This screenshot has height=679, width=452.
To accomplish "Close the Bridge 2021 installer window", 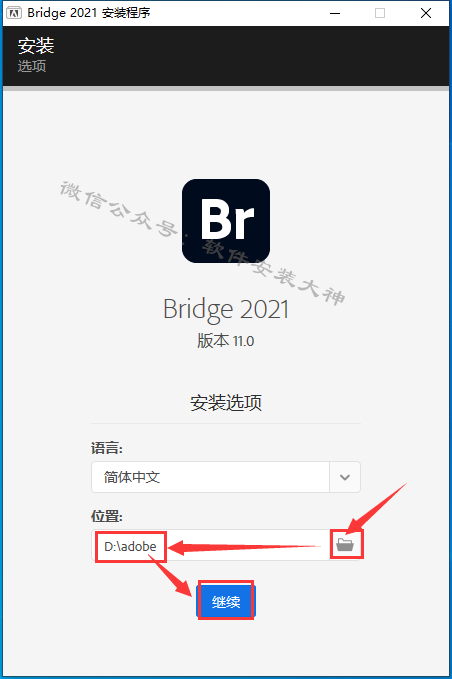I will (426, 13).
